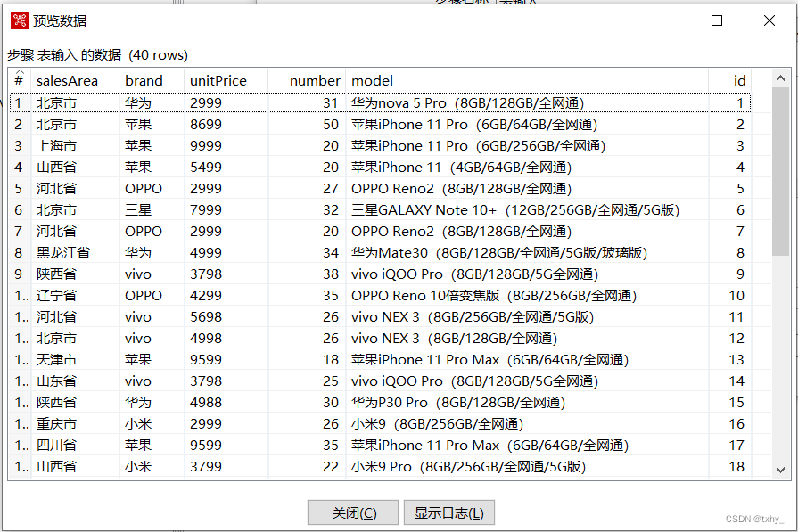Viewport: 798px width, 532px height.
Task: Click the model column header
Action: (x=372, y=80)
